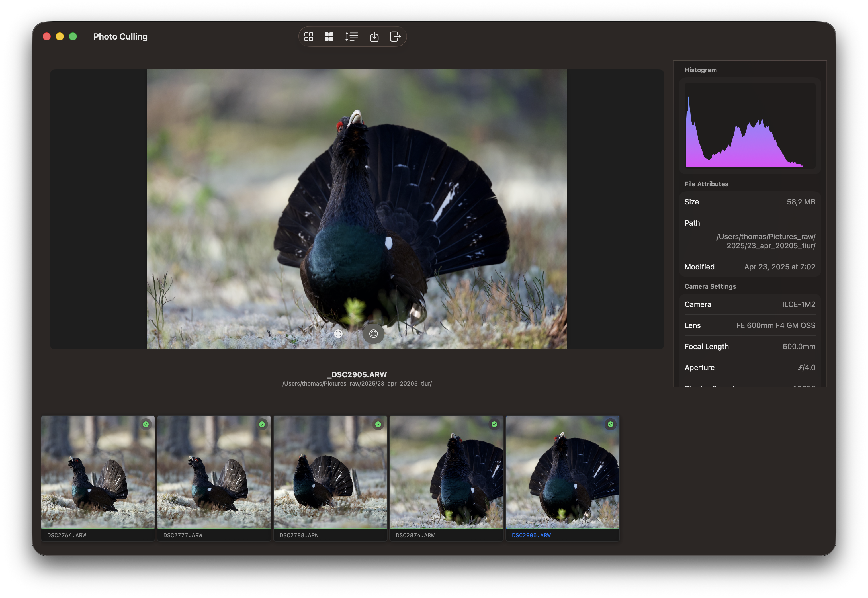This screenshot has width=868, height=598.
Task: Click the import tray arrow icon
Action: click(374, 37)
